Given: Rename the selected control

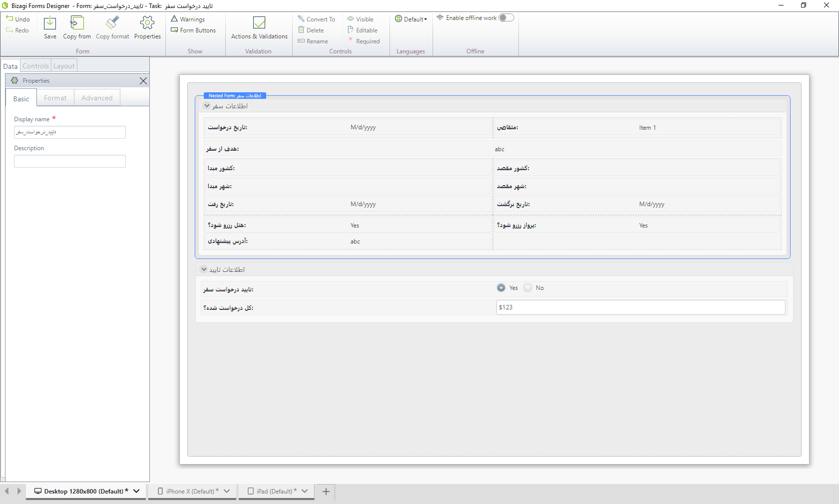Looking at the screenshot, I should [x=313, y=41].
